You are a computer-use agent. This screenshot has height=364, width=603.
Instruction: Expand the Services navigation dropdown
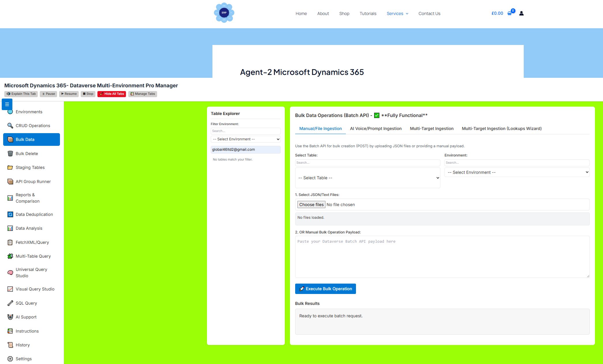[397, 13]
